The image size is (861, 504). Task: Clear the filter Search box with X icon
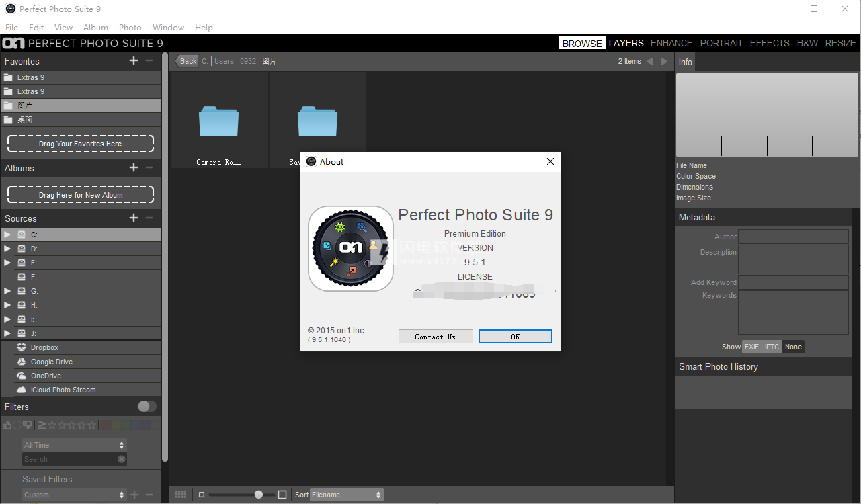click(x=122, y=459)
